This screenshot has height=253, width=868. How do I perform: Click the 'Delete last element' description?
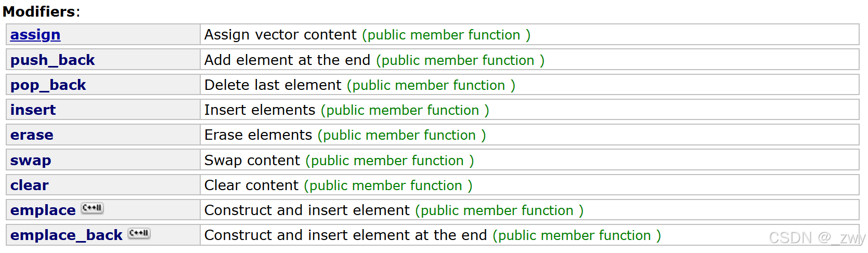pyautogui.click(x=273, y=85)
